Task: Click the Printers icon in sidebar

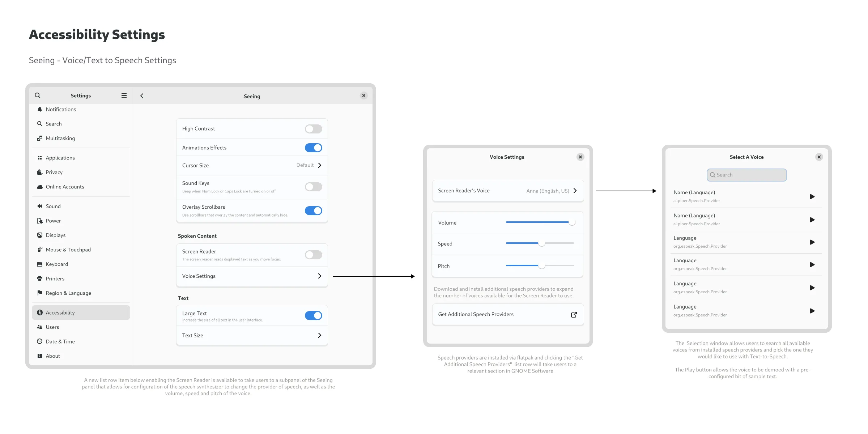Action: coord(40,278)
